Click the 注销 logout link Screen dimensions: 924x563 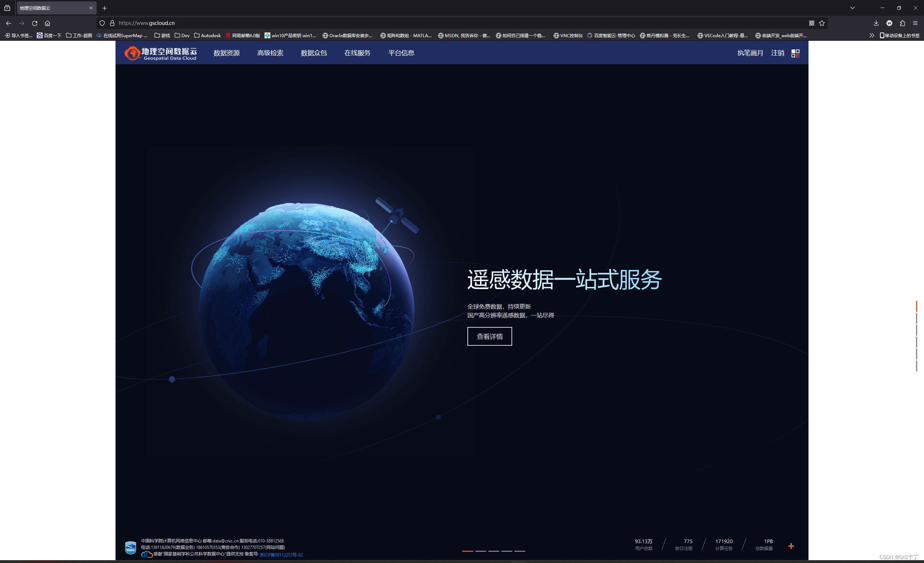point(777,53)
